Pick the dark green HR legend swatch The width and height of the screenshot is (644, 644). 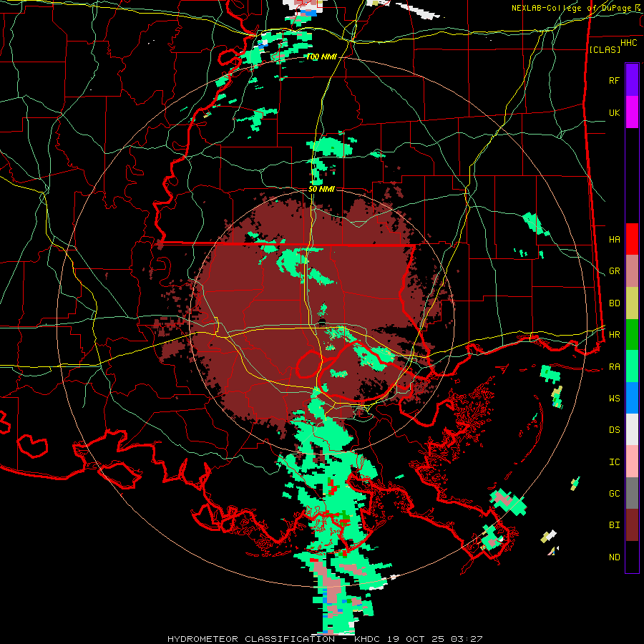point(632,334)
